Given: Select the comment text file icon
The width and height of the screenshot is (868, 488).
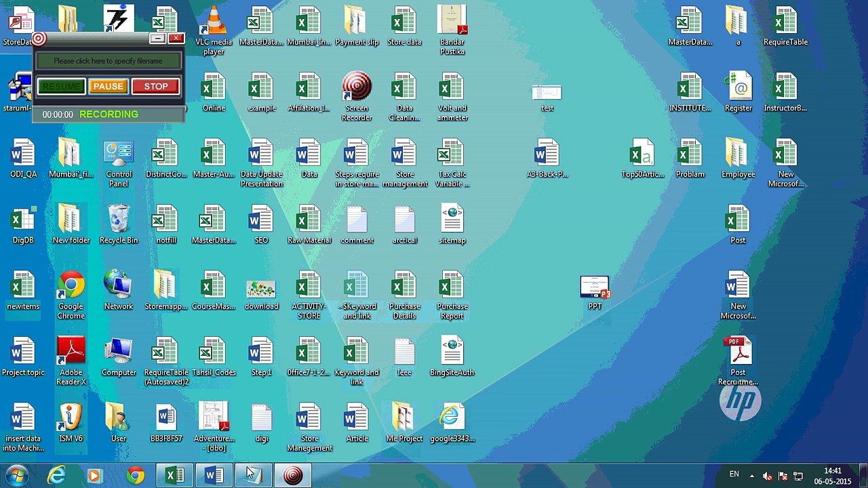Looking at the screenshot, I should 357,225.
